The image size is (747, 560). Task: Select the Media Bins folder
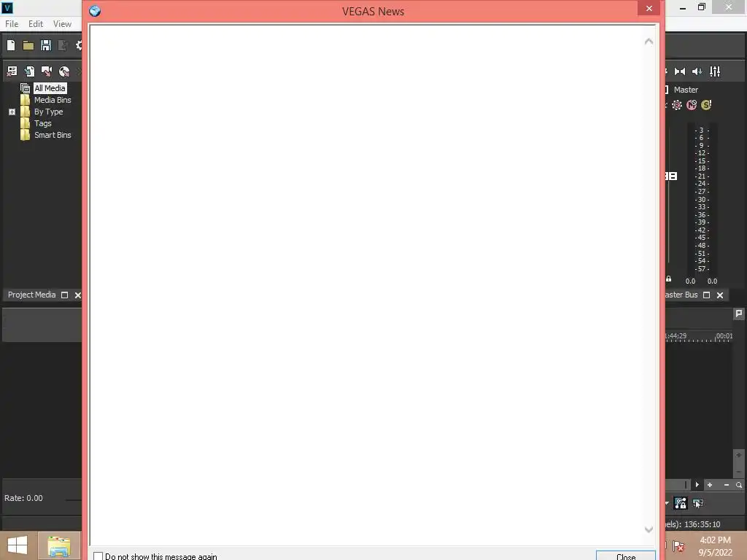53,100
